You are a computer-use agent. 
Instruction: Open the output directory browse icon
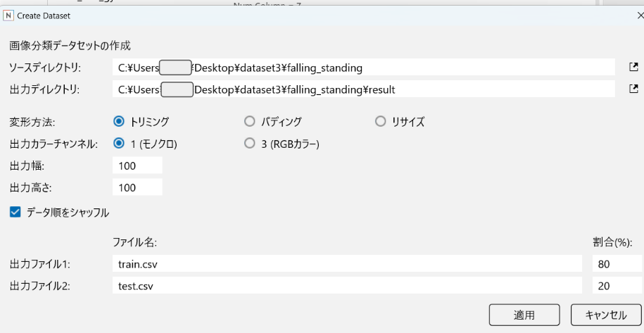coord(633,89)
